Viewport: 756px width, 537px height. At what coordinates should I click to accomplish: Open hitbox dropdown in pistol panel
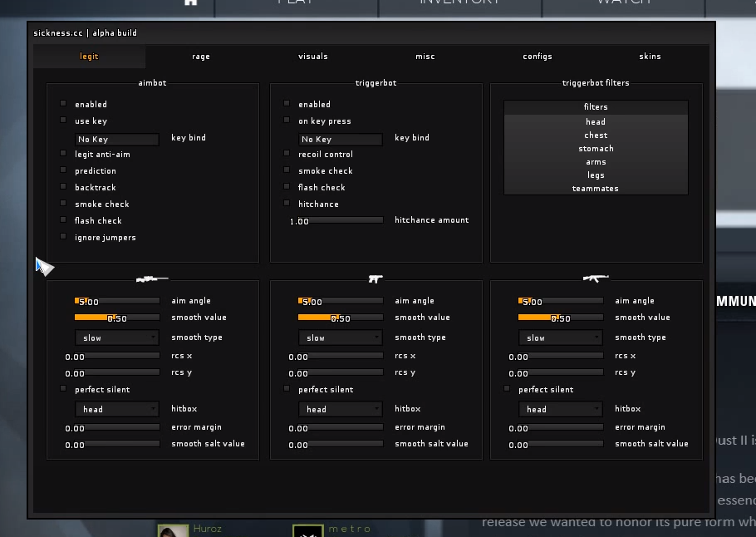(x=341, y=409)
